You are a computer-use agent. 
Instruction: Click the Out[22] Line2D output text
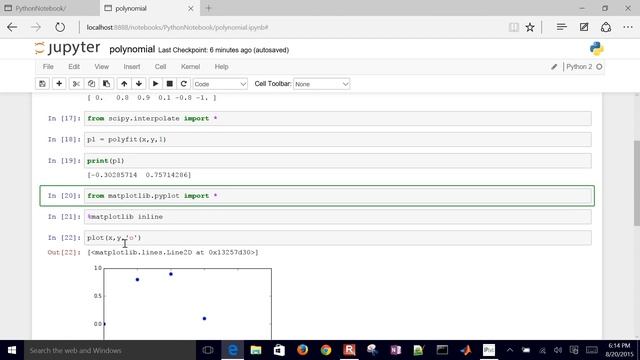(x=173, y=253)
